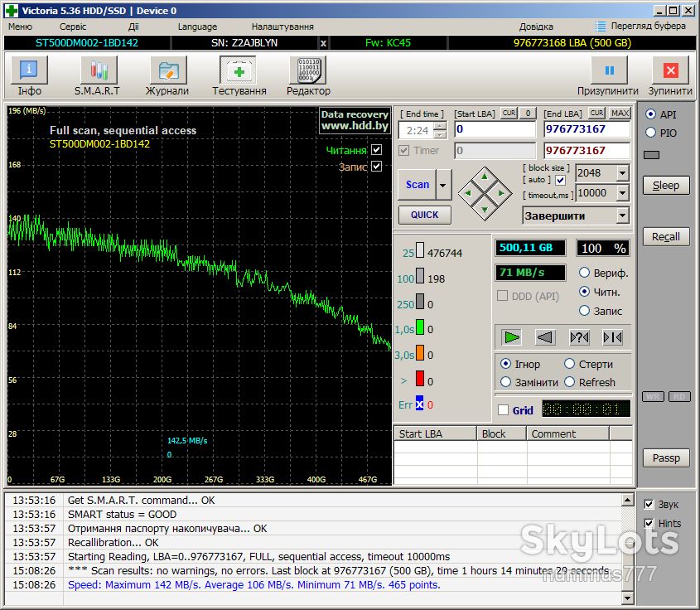
Task: Open the Меню menu
Action: [x=20, y=27]
